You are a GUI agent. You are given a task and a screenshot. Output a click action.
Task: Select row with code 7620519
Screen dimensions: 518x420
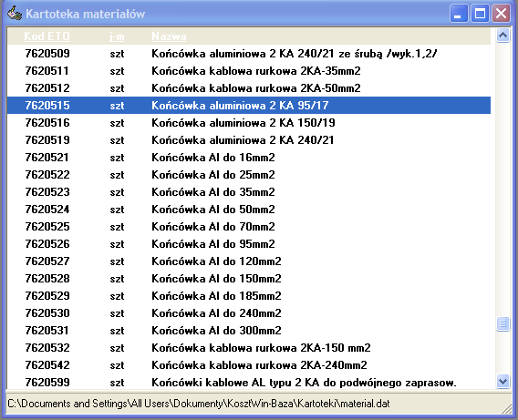point(249,140)
